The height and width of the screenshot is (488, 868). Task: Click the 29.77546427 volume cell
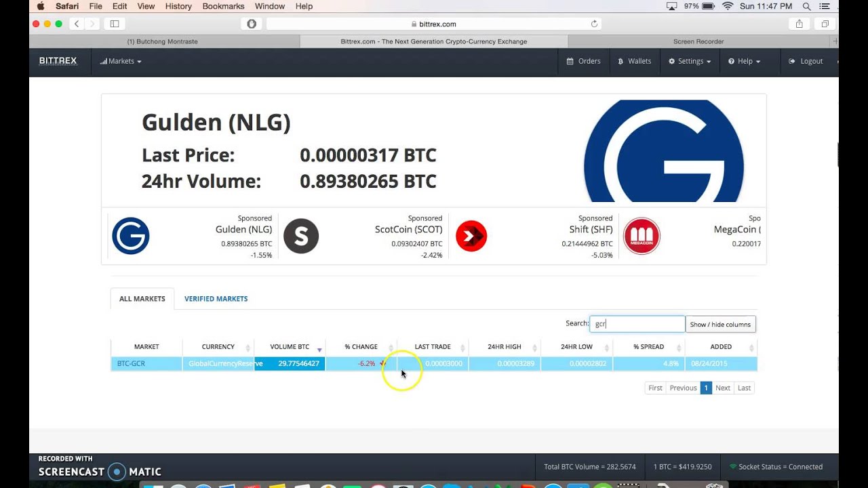[x=290, y=364]
